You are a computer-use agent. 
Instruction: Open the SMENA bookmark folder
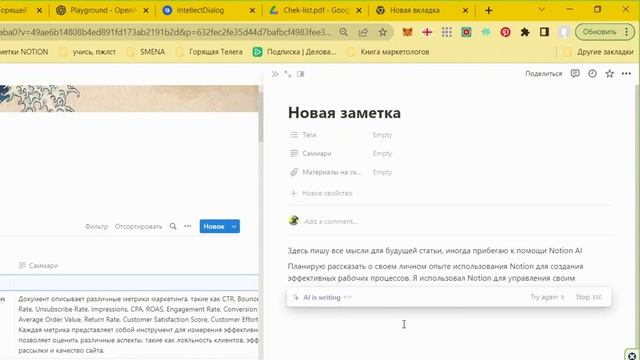point(146,52)
